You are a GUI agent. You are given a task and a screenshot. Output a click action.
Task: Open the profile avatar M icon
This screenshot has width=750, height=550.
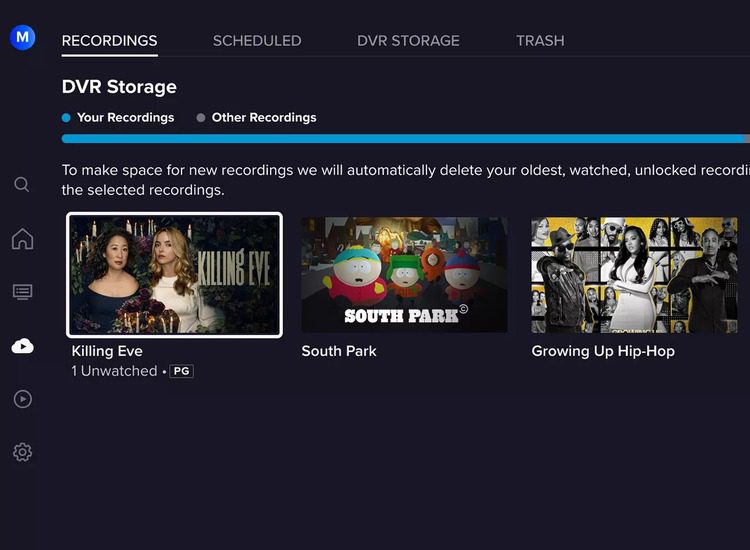(22, 38)
